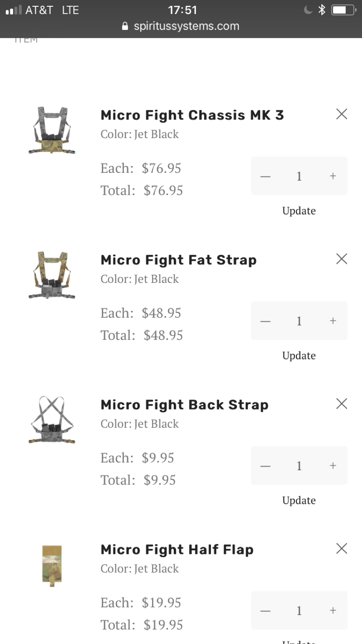Decrease Half Flap quantity with minus
Screen dimensions: 362x644
[266, 611]
